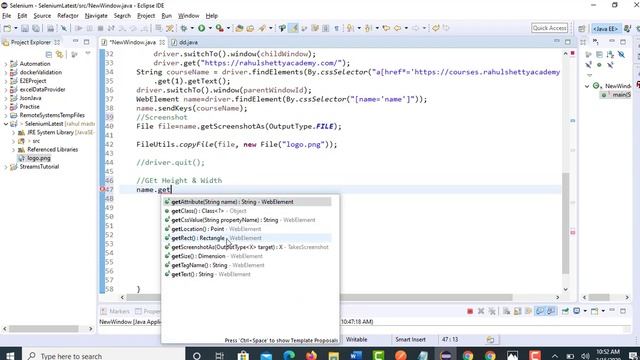Open the Open Console dropdown arrow
This screenshot has height=360, width=640.
(603, 311)
